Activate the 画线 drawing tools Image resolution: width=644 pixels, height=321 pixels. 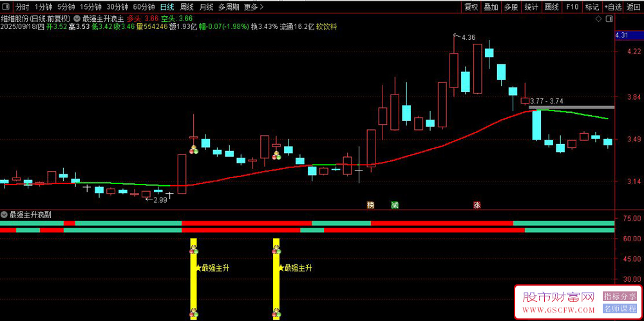(x=552, y=7)
